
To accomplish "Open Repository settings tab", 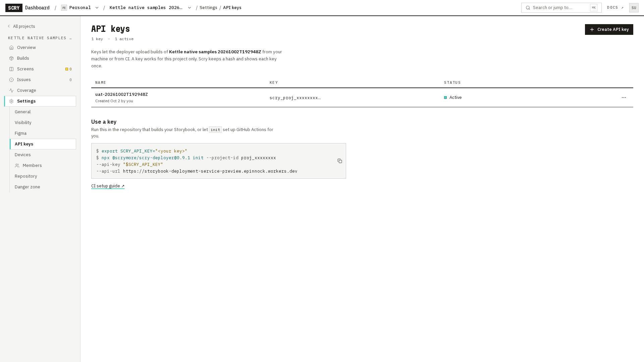I will pyautogui.click(x=43, y=176).
